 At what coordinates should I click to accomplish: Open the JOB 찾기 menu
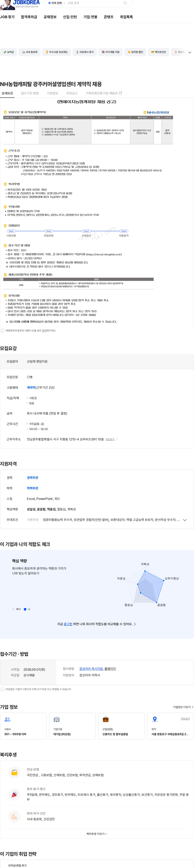7,17
